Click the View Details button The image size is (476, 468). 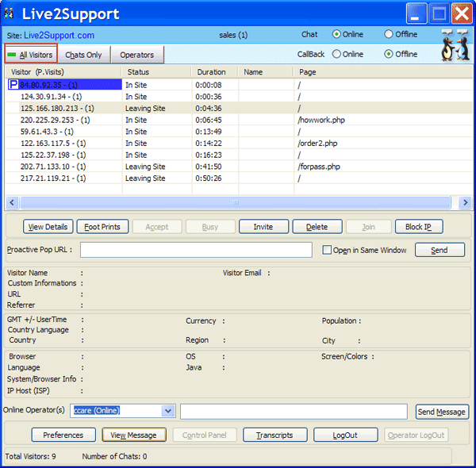coord(48,227)
